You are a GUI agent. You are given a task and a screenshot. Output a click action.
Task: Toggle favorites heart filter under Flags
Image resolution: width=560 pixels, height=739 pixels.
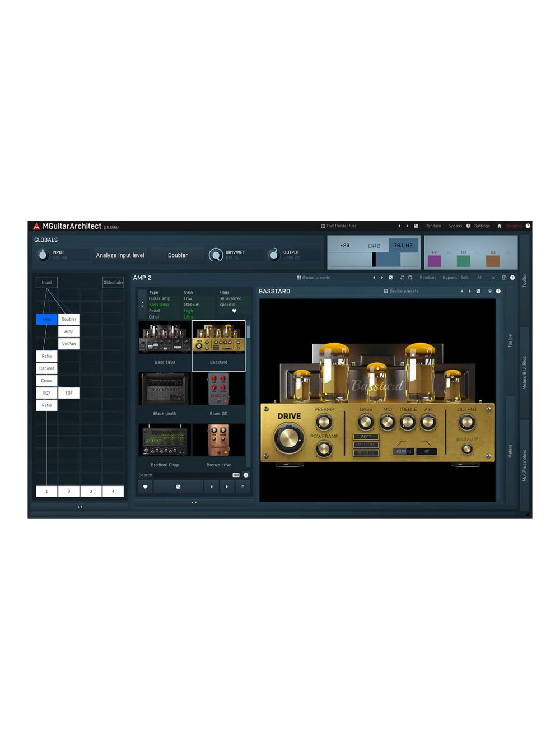[x=234, y=311]
